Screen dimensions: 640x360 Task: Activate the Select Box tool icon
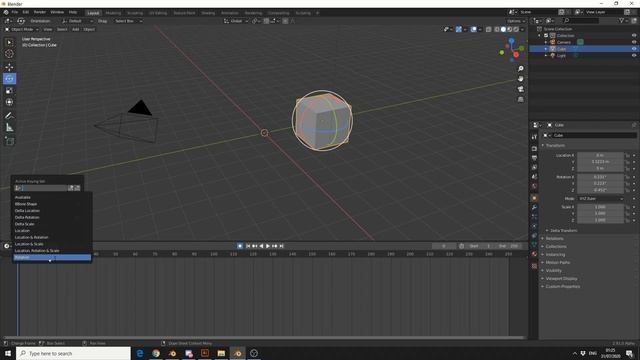click(9, 42)
